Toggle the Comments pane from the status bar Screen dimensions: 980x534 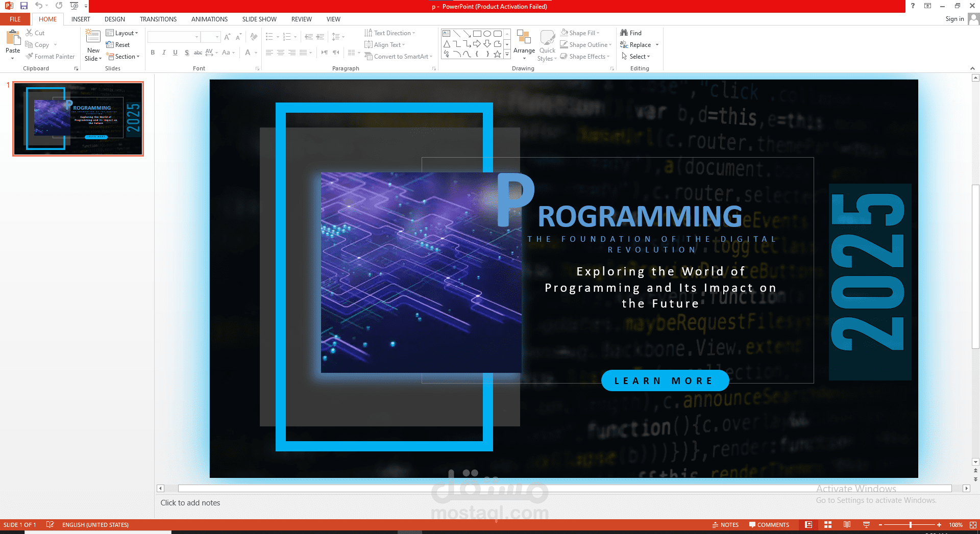[x=769, y=525]
